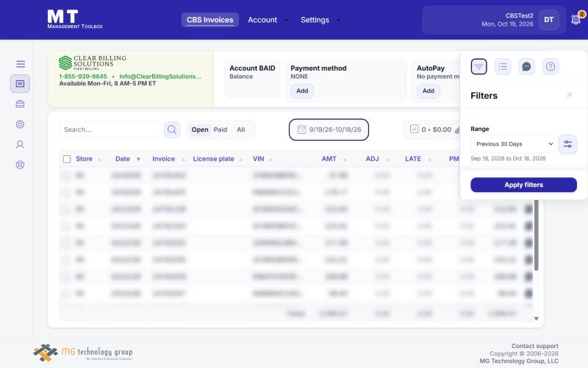Click the search magnifier button
Image resolution: width=588 pixels, height=368 pixels.
click(x=172, y=130)
